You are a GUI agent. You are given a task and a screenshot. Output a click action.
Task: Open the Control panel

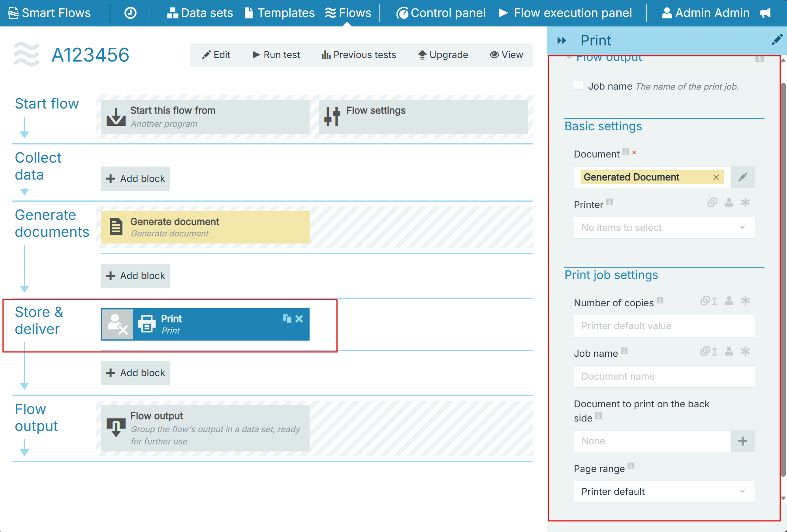pos(441,13)
